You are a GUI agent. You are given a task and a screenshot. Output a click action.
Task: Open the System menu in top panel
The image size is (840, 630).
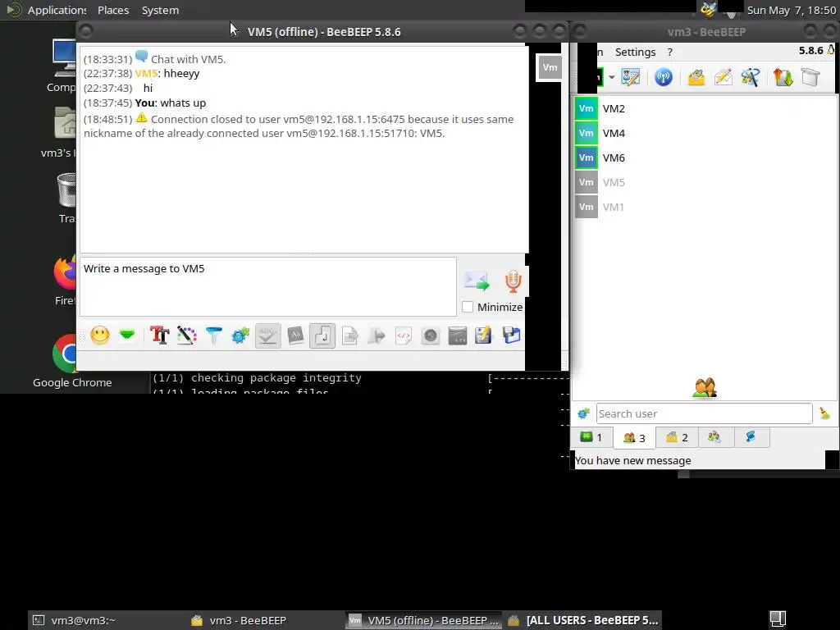coord(160,10)
